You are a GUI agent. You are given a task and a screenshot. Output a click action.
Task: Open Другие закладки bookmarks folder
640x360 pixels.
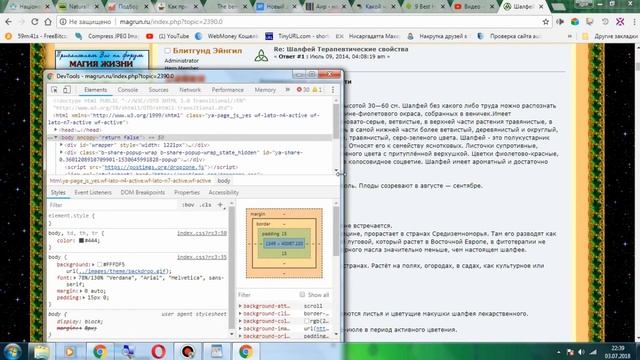pos(611,36)
